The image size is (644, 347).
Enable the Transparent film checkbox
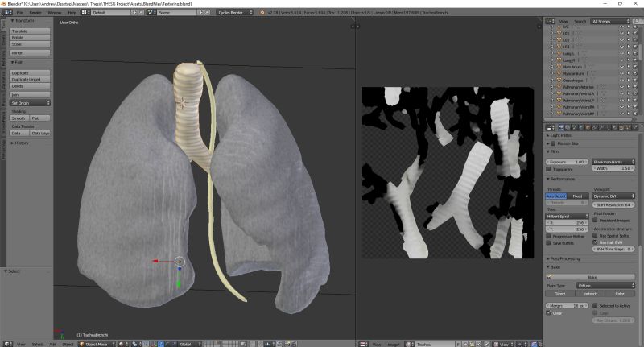(x=548, y=169)
